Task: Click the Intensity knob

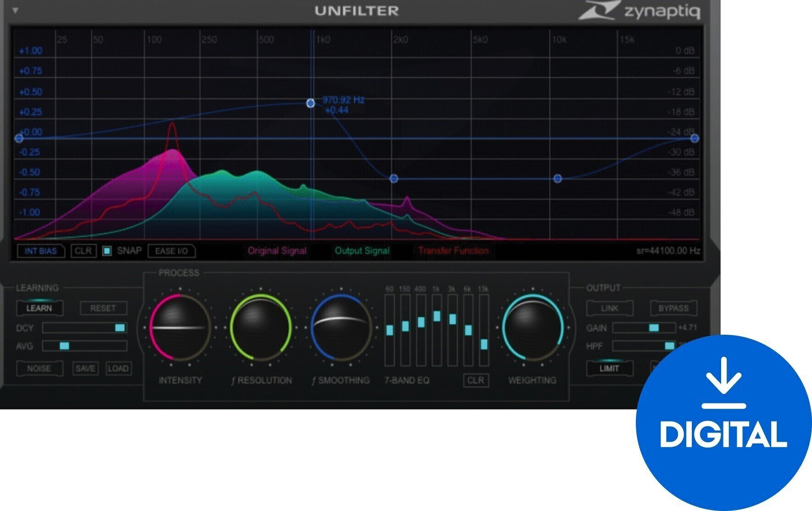Action: [180, 327]
